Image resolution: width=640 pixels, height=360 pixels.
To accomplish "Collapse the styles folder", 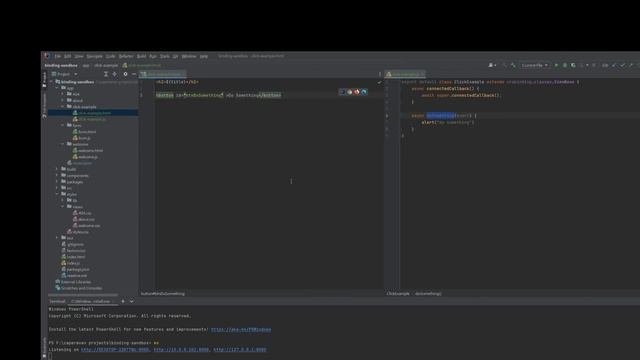I will 57,194.
